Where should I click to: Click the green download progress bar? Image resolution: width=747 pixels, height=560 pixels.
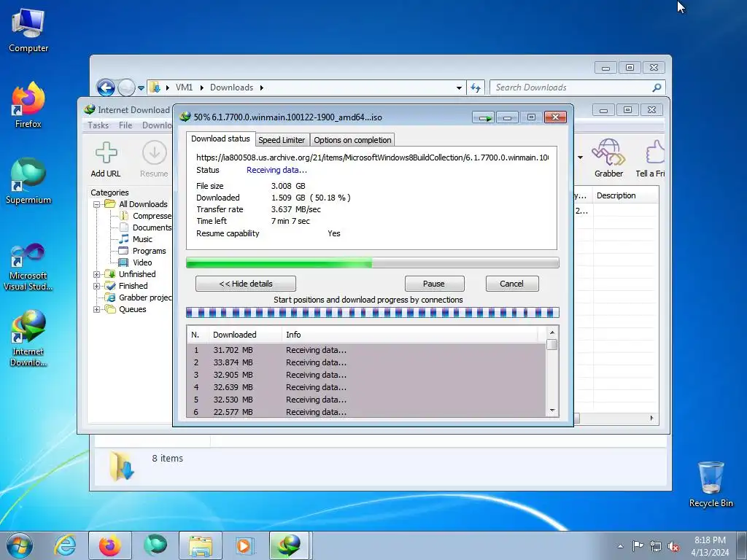pos(373,262)
